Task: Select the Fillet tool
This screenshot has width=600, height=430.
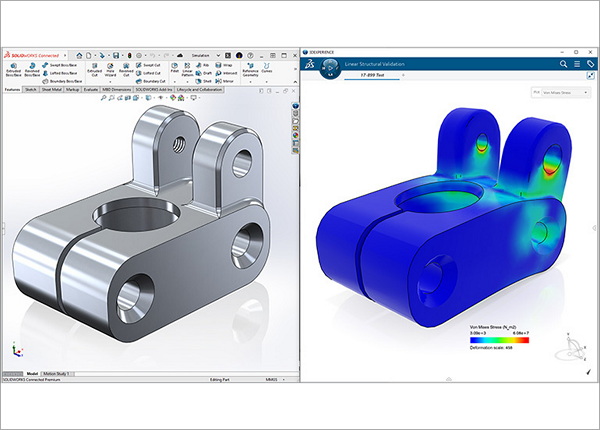Action: point(174,68)
